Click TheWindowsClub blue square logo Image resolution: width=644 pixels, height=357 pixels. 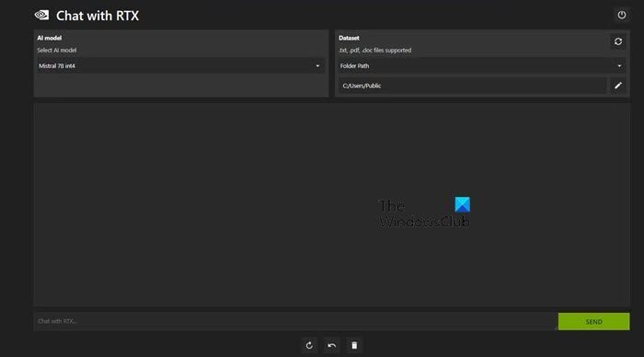click(x=463, y=204)
